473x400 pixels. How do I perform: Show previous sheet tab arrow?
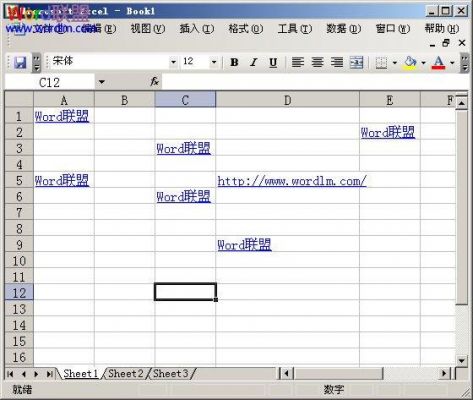(23, 374)
